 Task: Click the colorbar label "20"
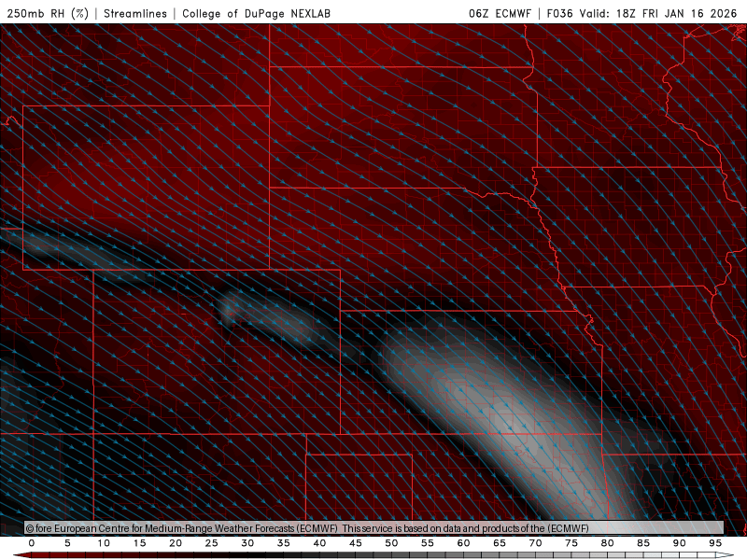(176, 543)
